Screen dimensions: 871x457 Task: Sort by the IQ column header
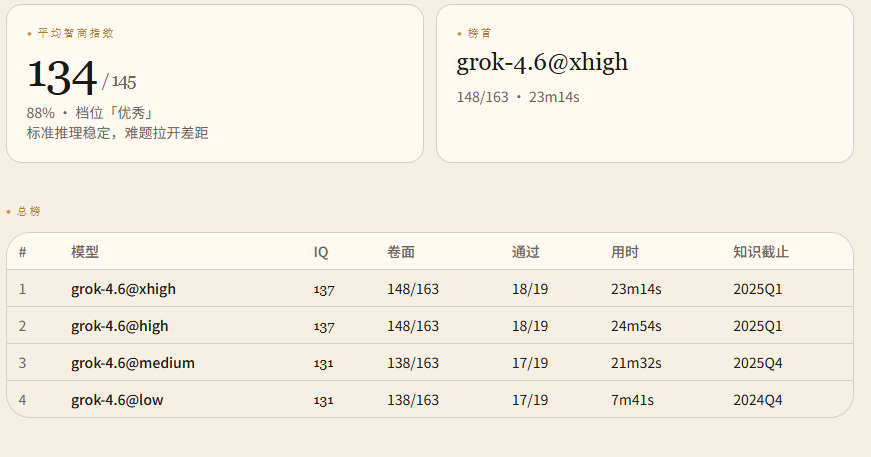point(321,252)
